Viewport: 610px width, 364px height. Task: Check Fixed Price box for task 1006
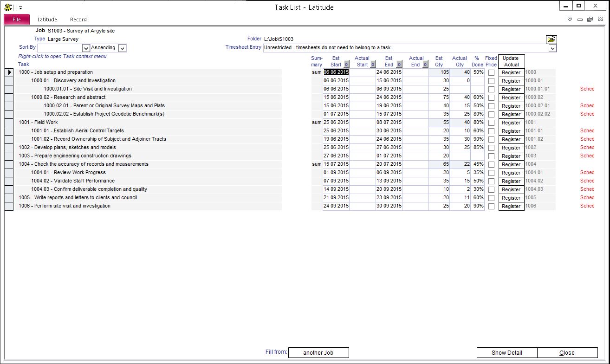pyautogui.click(x=491, y=206)
